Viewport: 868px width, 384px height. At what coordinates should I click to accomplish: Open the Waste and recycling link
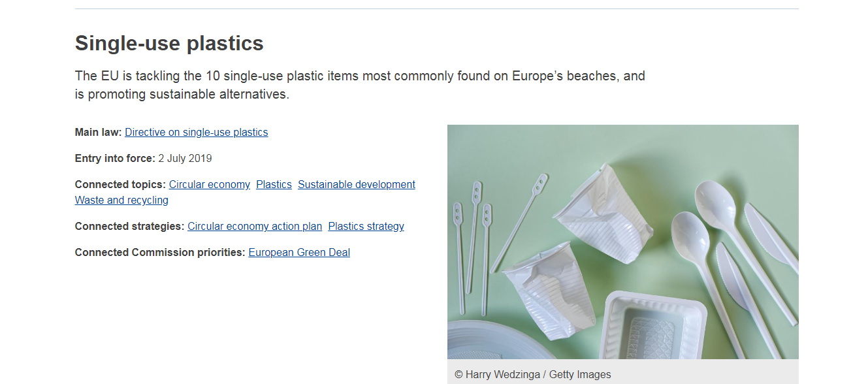[x=121, y=200]
